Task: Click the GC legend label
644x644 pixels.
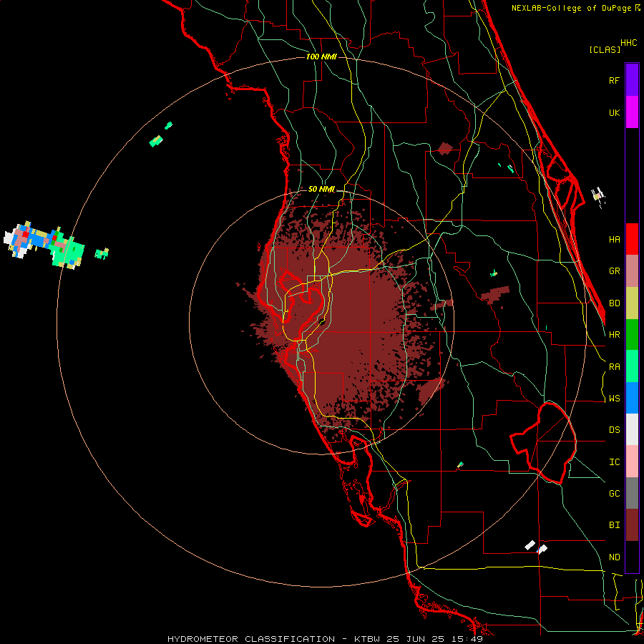Action: click(x=614, y=494)
